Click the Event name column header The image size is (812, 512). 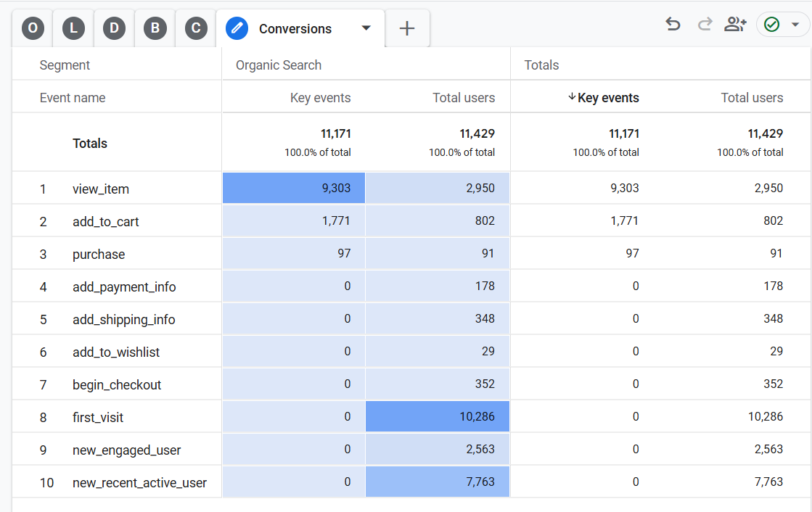pyautogui.click(x=73, y=98)
